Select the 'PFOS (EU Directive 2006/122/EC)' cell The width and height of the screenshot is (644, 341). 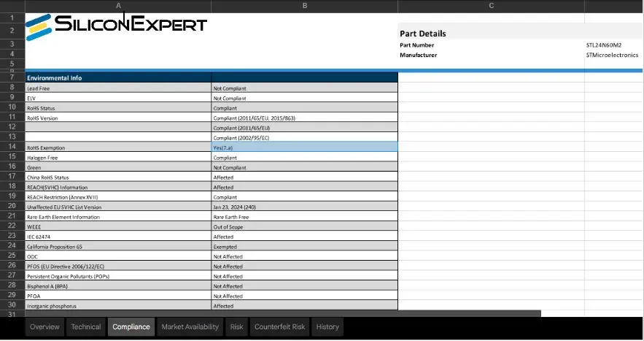(x=118, y=266)
